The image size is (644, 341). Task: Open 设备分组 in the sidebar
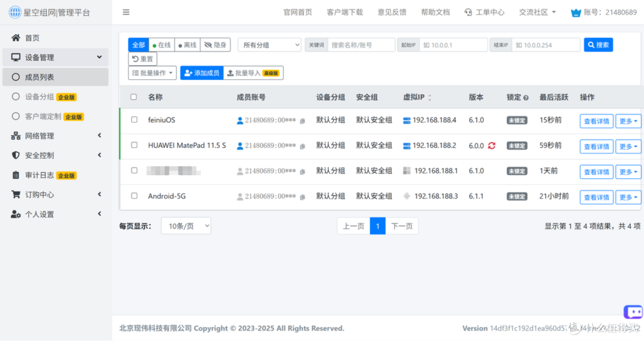point(55,97)
